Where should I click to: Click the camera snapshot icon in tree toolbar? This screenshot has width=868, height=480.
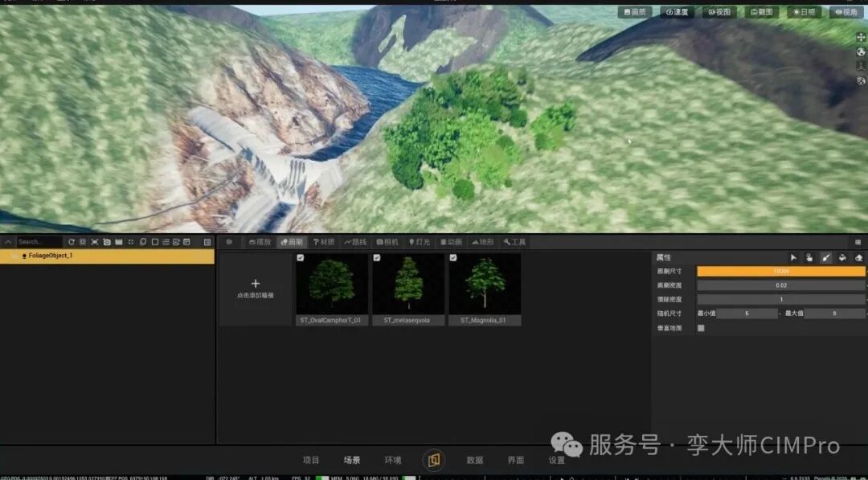(x=107, y=242)
